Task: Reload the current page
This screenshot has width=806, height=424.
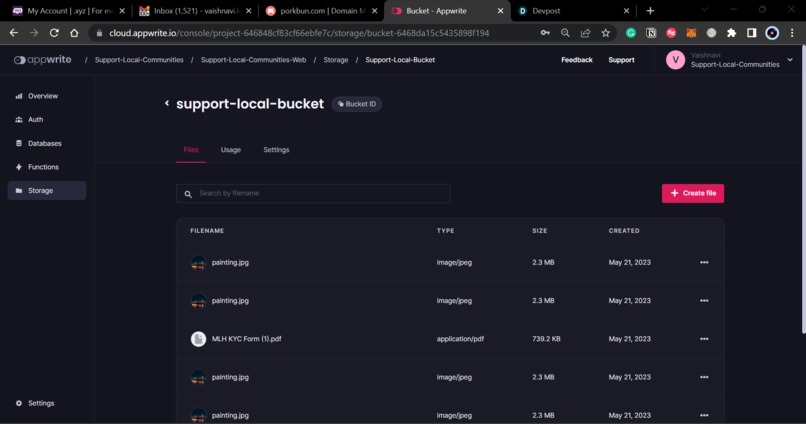Action: click(54, 33)
